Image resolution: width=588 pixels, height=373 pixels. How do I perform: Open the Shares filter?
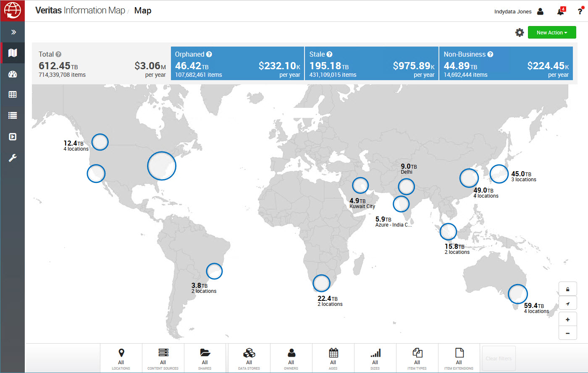click(x=205, y=359)
